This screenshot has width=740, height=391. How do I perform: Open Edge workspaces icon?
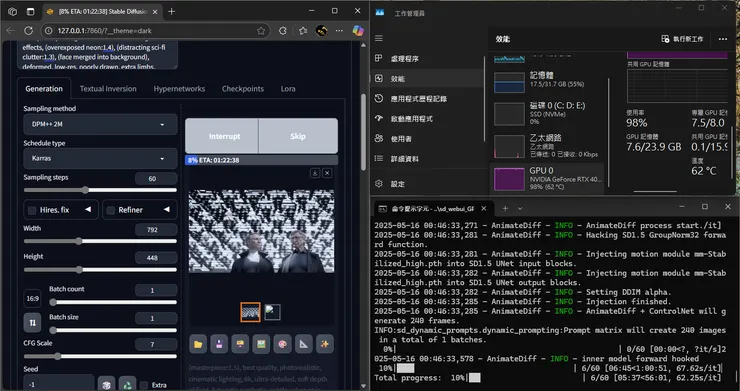(x=13, y=11)
